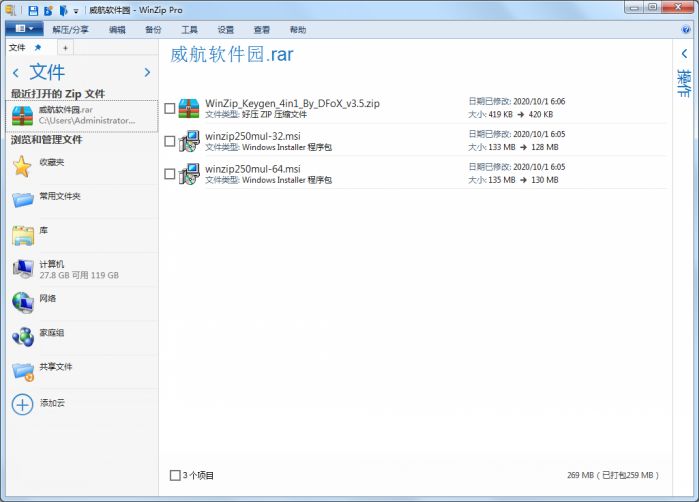The height and width of the screenshot is (502, 699).
Task: Click the WinRAR icon of recent archive
Action: point(22,115)
